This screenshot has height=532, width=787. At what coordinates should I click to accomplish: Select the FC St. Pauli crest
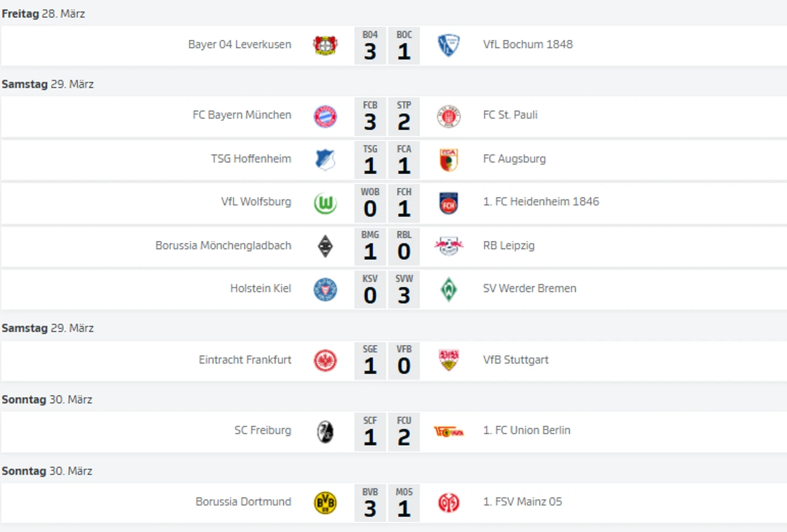[x=448, y=116]
